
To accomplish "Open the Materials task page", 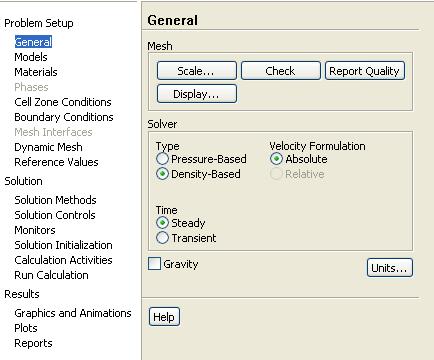I will 36,72.
